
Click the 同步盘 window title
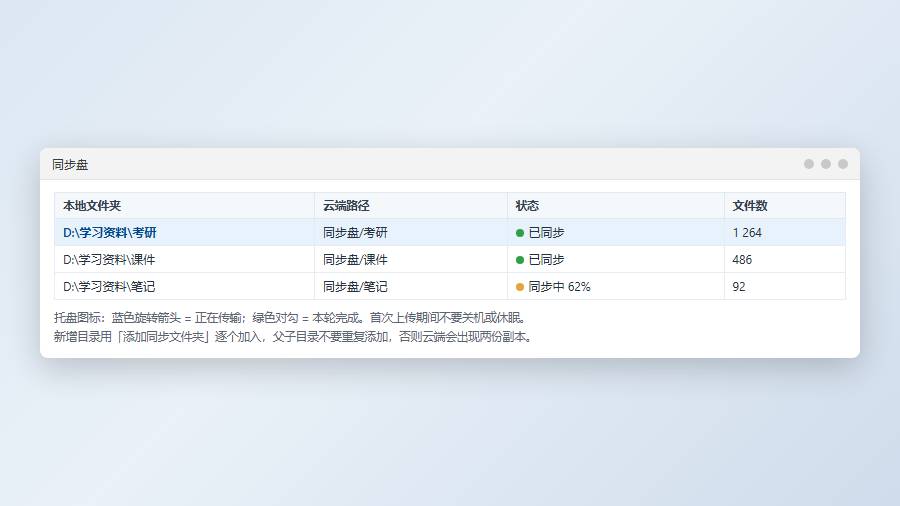pos(70,165)
